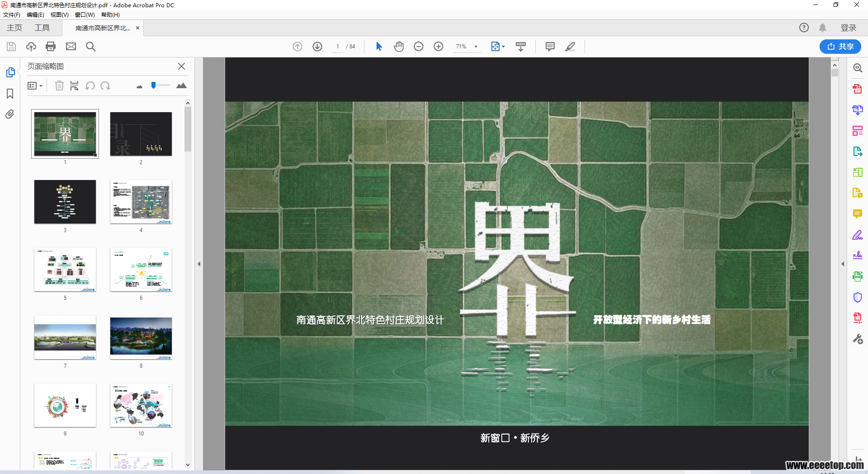The image size is (868, 474).
Task: Select page 2 thumbnail
Action: [x=141, y=134]
